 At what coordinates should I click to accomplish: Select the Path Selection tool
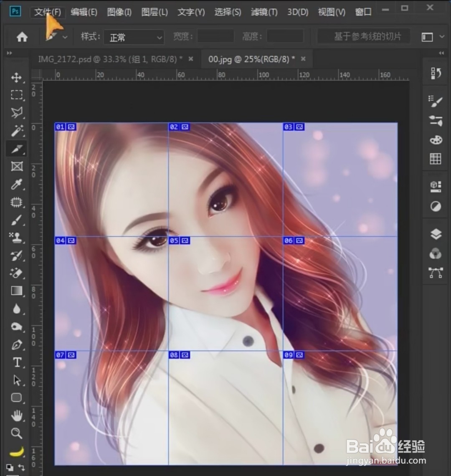[16, 380]
